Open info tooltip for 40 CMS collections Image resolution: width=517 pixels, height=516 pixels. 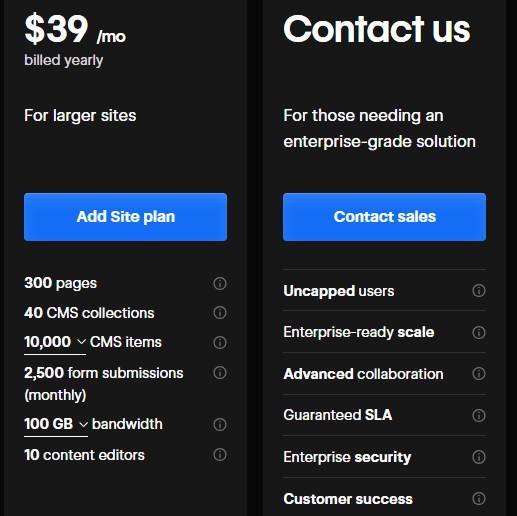click(220, 313)
